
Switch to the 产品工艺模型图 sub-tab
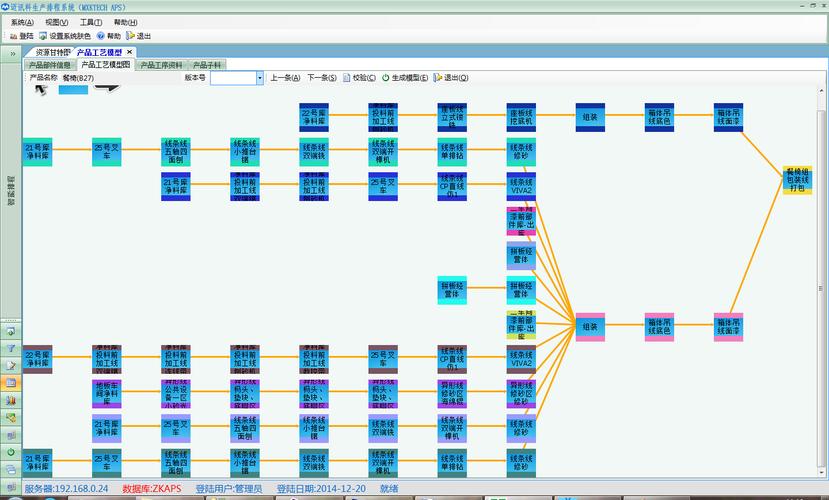click(105, 64)
